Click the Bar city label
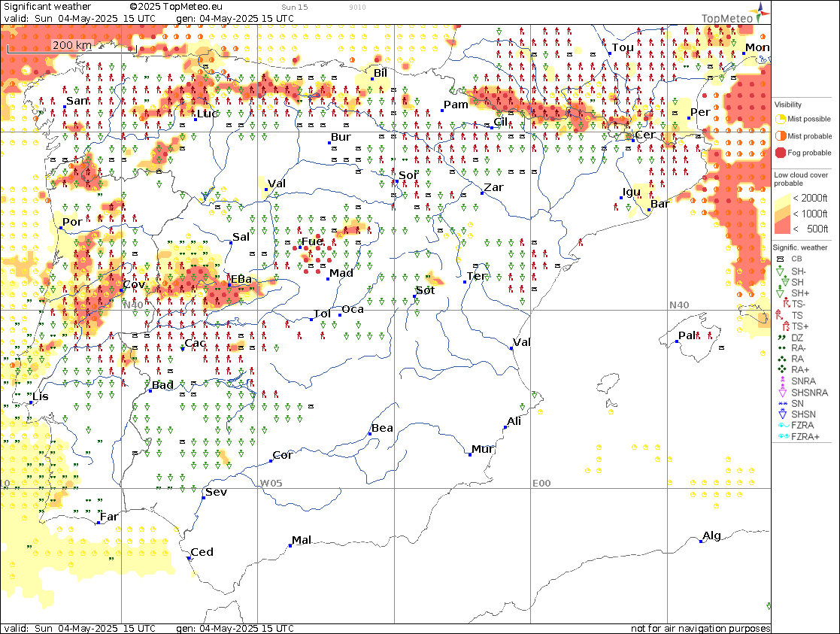The width and height of the screenshot is (840, 634). pos(660,204)
